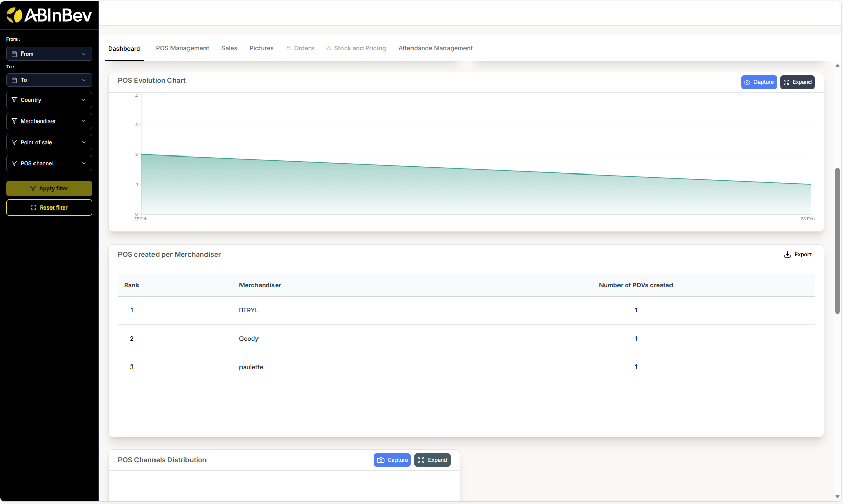Click the lock icon next to Orders
Screen dimensions: 843x504
tap(288, 48)
